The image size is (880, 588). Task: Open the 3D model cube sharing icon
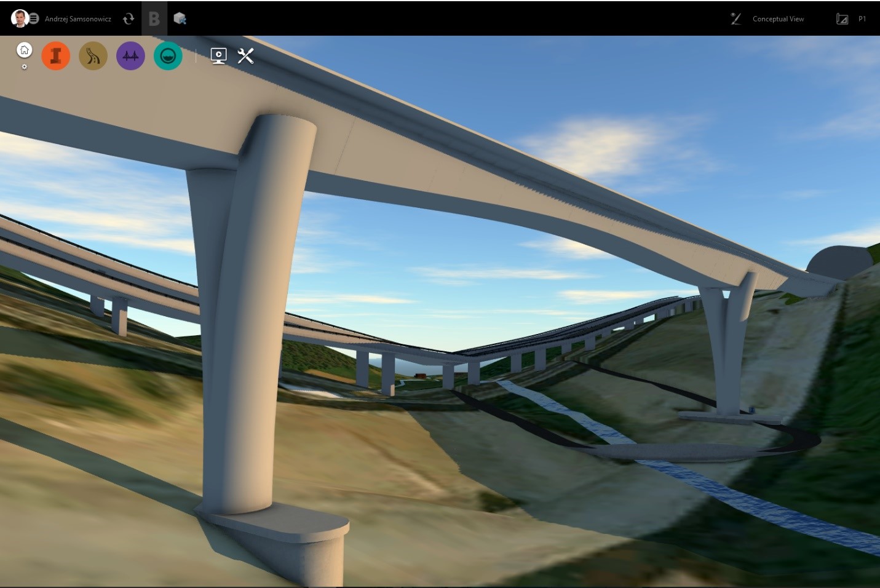[x=179, y=18]
